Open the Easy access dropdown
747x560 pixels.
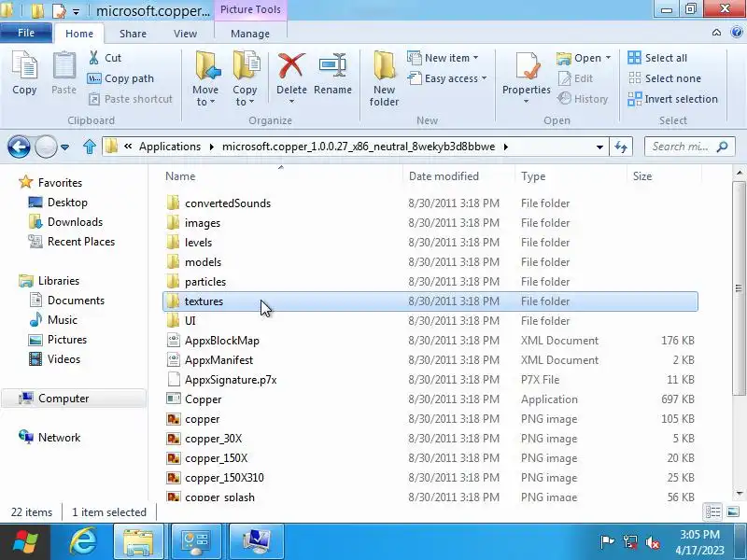pyautogui.click(x=447, y=78)
